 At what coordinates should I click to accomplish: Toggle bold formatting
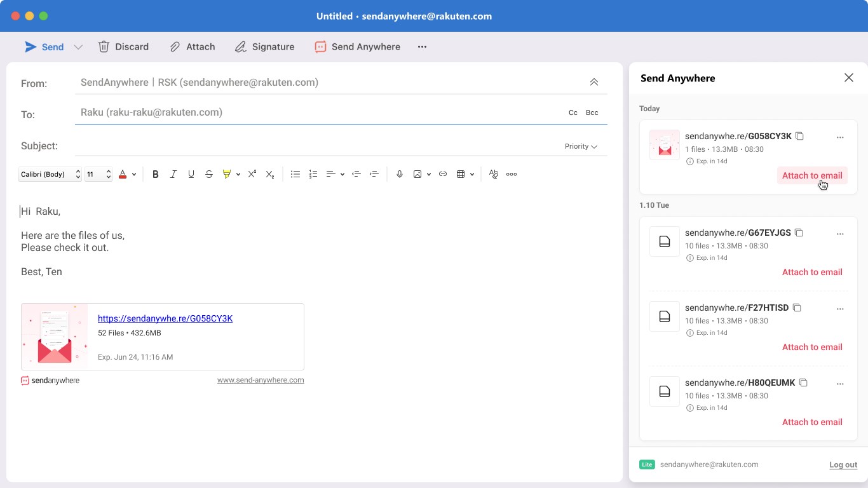click(156, 174)
